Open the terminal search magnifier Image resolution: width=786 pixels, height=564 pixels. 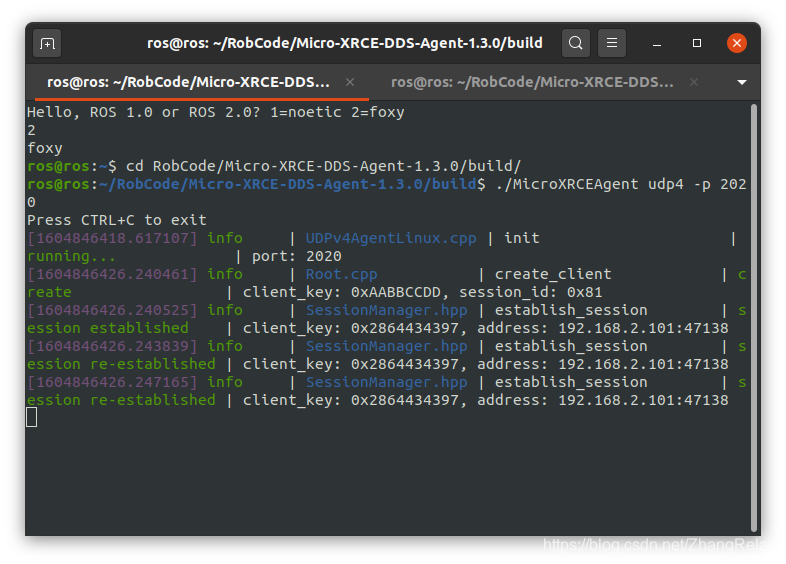(x=575, y=43)
